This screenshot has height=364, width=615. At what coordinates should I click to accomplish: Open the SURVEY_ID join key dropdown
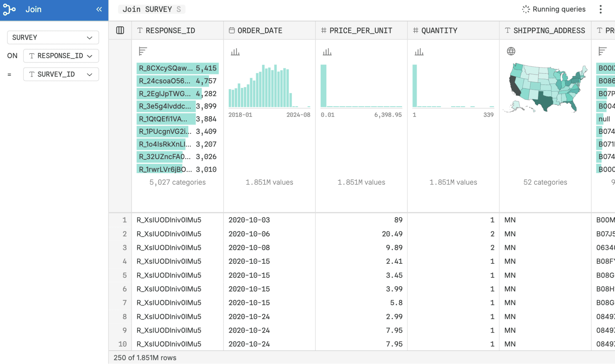(x=61, y=74)
